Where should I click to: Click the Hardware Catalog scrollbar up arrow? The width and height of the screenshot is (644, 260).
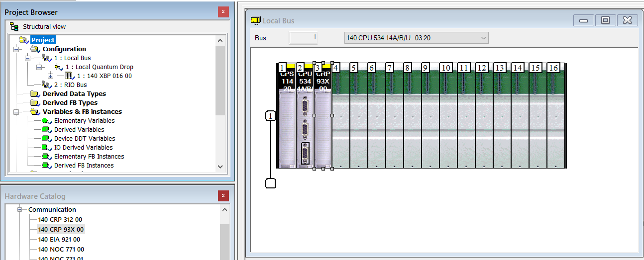pyautogui.click(x=224, y=209)
